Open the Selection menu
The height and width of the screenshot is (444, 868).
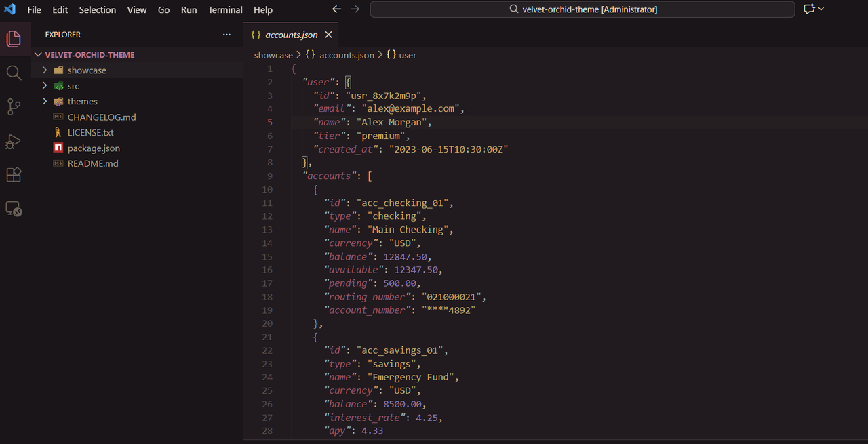pyautogui.click(x=98, y=9)
